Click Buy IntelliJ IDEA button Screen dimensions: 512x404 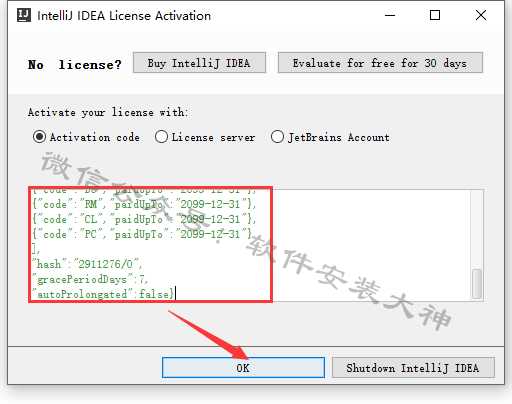[x=199, y=63]
